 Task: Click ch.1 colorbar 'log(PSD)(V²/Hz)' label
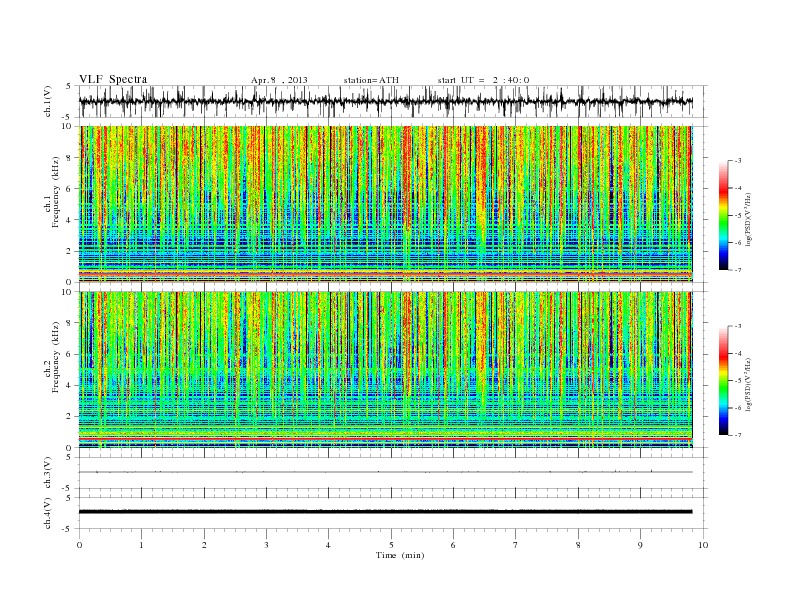coord(749,219)
